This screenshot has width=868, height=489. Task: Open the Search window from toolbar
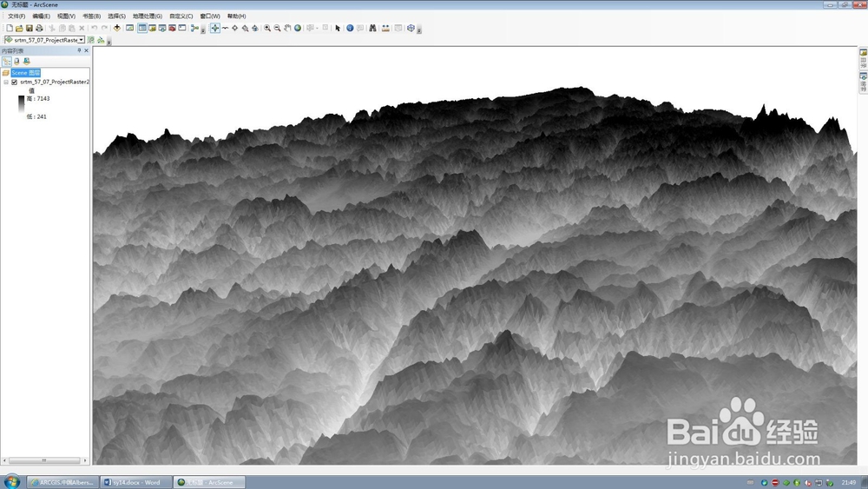(162, 28)
